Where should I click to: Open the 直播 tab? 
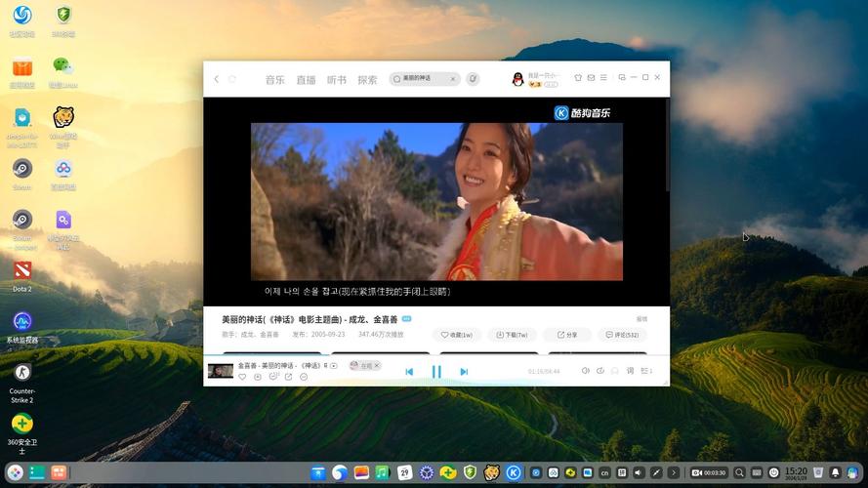(306, 80)
